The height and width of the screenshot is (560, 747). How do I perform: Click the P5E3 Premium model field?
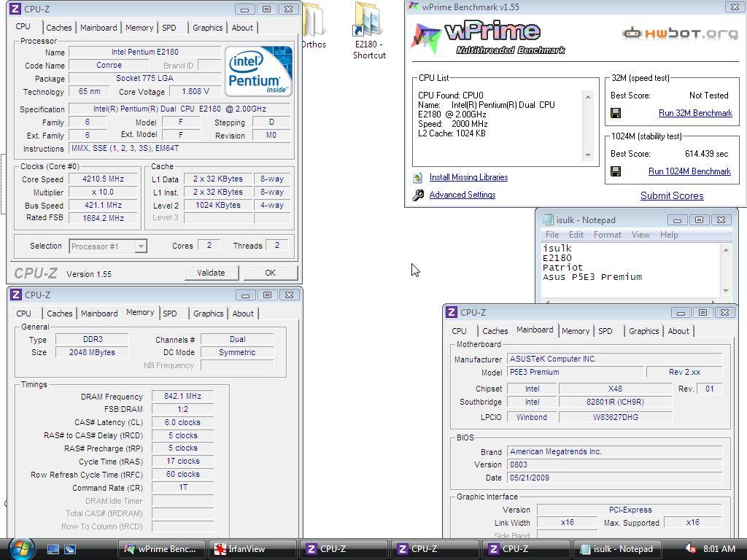point(576,372)
